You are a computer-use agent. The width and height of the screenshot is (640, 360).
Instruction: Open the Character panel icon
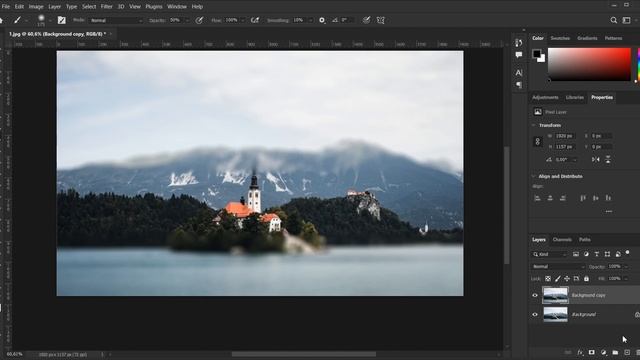coord(519,73)
